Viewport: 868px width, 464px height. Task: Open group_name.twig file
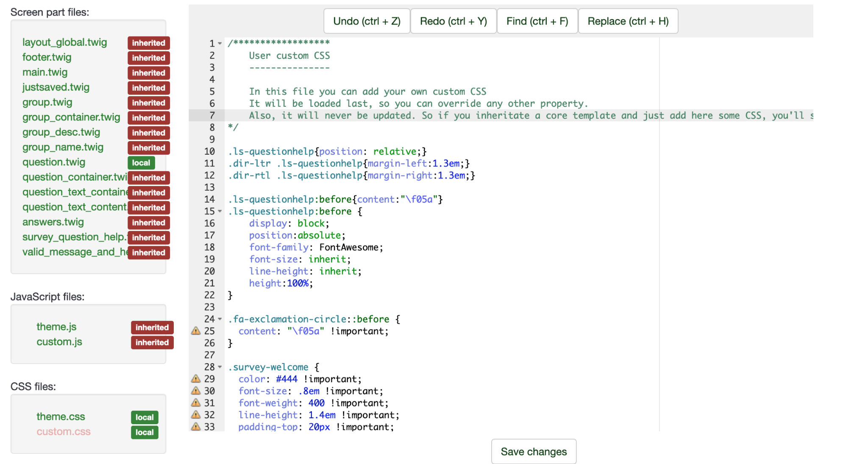pyautogui.click(x=63, y=147)
